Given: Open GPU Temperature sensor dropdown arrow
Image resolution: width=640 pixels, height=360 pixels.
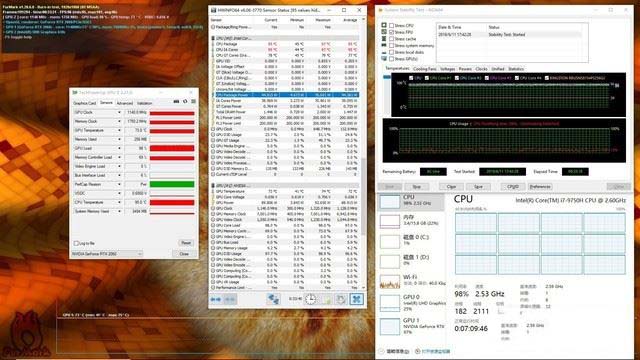Looking at the screenshot, I should pyautogui.click(x=120, y=131).
